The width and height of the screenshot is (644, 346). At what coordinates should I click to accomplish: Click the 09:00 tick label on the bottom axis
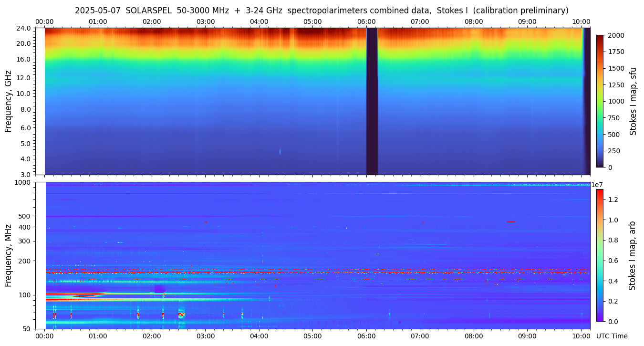(x=527, y=336)
